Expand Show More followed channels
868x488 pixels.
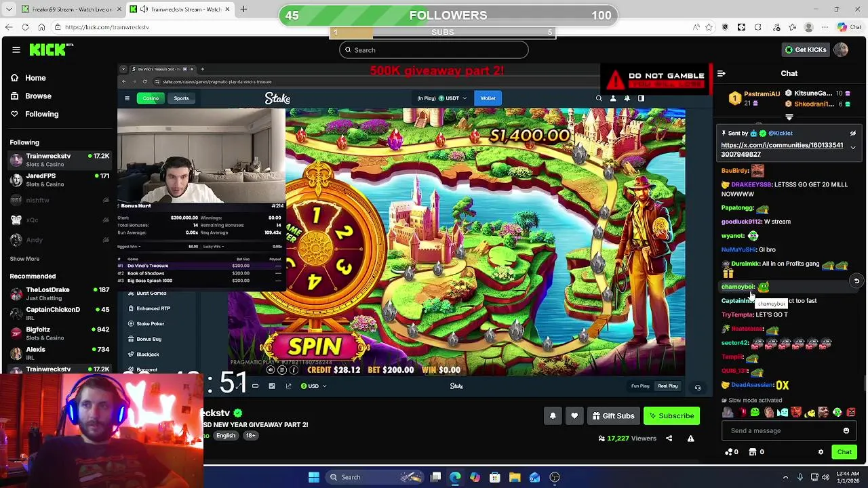(x=24, y=259)
